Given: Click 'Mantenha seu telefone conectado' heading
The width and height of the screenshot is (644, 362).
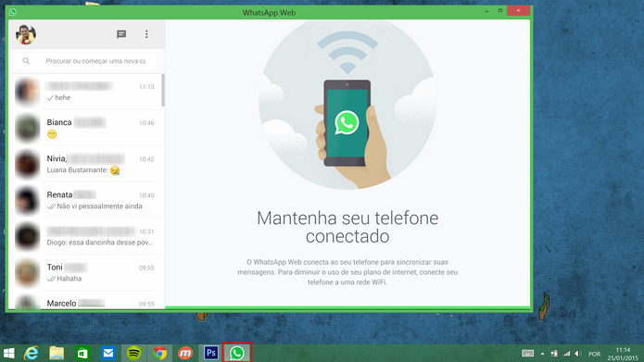Looking at the screenshot, I should click(x=347, y=227).
